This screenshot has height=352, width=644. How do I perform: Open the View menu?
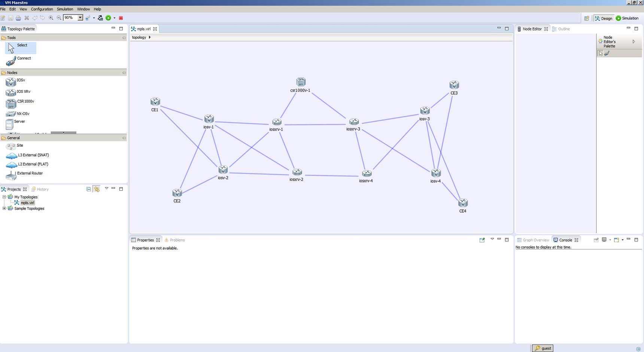[23, 9]
